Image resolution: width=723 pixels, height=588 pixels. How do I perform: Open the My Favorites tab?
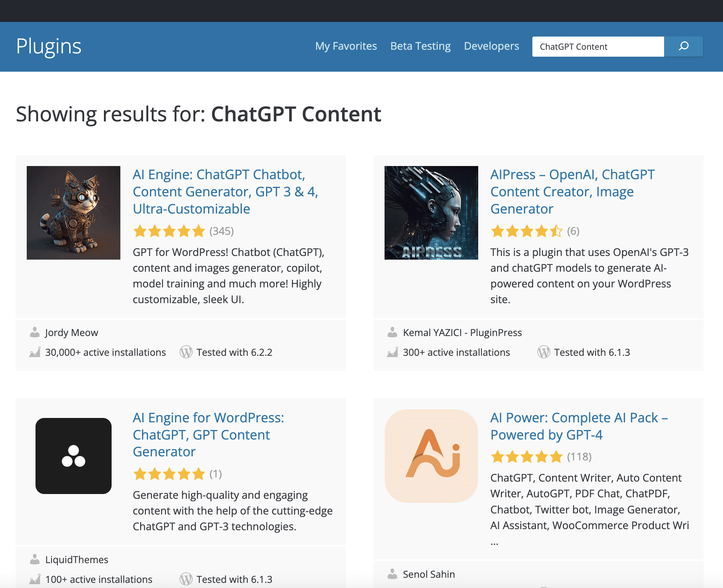[x=345, y=46]
